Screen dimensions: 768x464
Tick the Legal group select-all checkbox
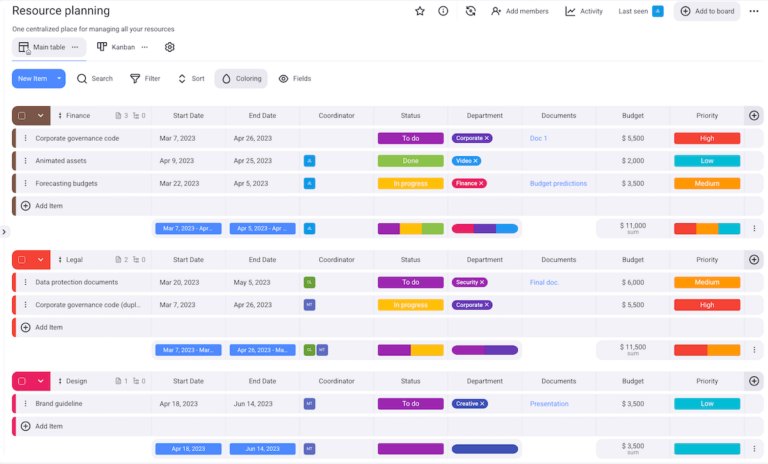pyautogui.click(x=22, y=259)
